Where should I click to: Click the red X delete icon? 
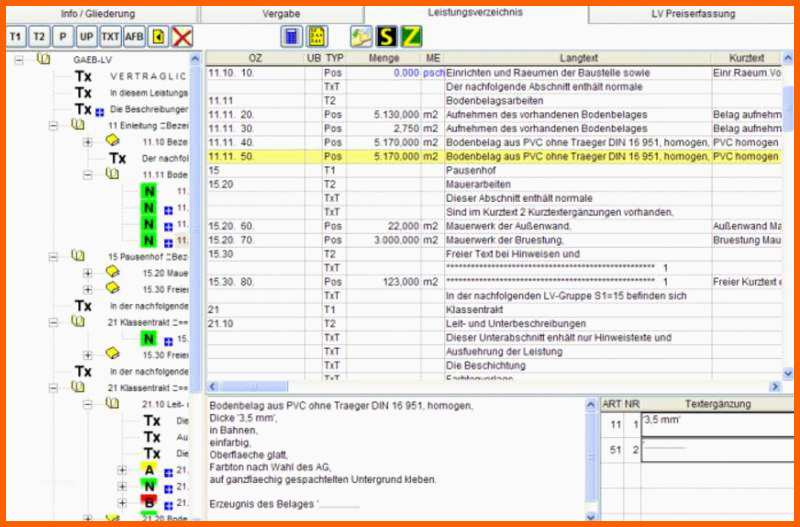pos(182,37)
